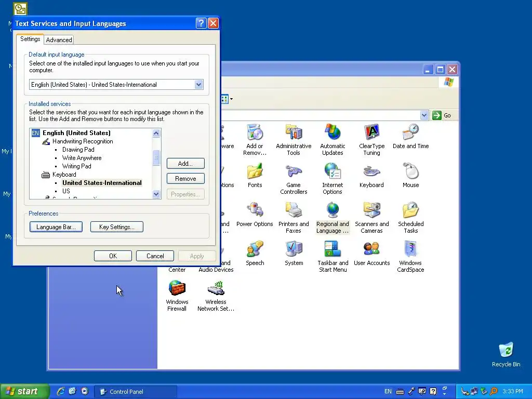The width and height of the screenshot is (532, 399).
Task: Select the Settings tab
Action: 30,39
